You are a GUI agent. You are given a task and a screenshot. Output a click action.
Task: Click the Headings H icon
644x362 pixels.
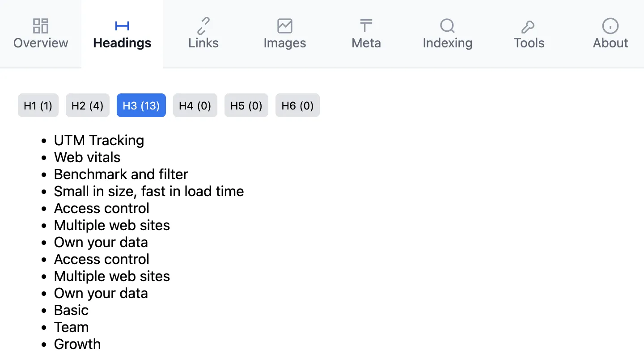coord(122,26)
